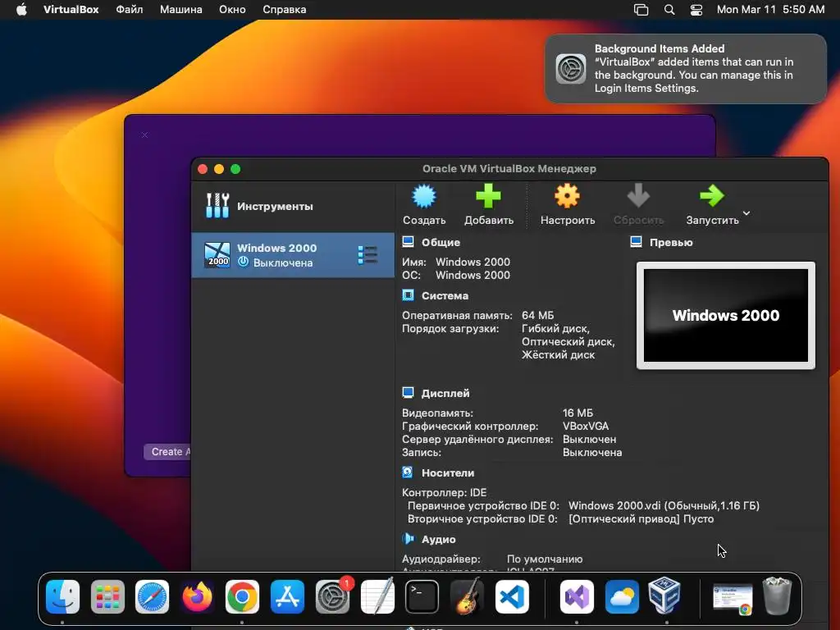
Task: Click the Create button in purple window
Action: click(167, 452)
